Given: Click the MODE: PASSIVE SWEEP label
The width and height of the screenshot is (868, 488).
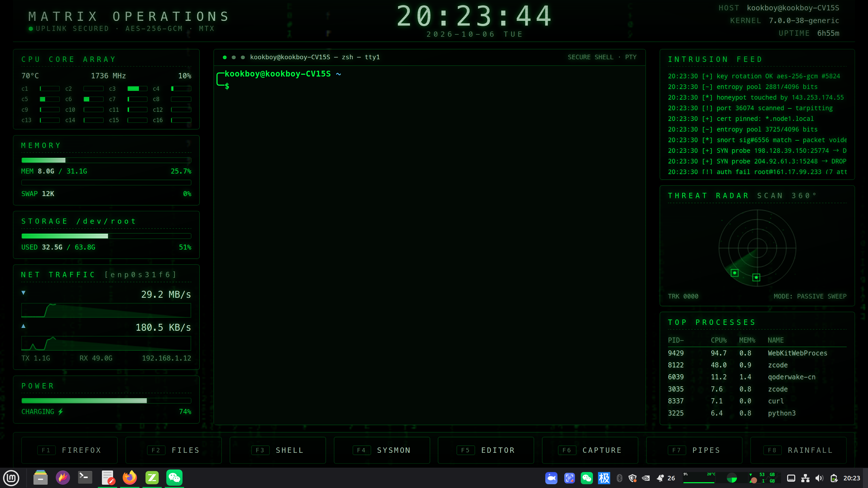Looking at the screenshot, I should pos(810,296).
